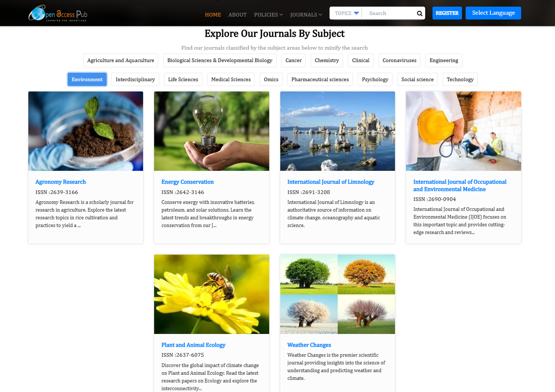Click the search magnifier icon
The height and width of the screenshot is (392, 555).
419,13
